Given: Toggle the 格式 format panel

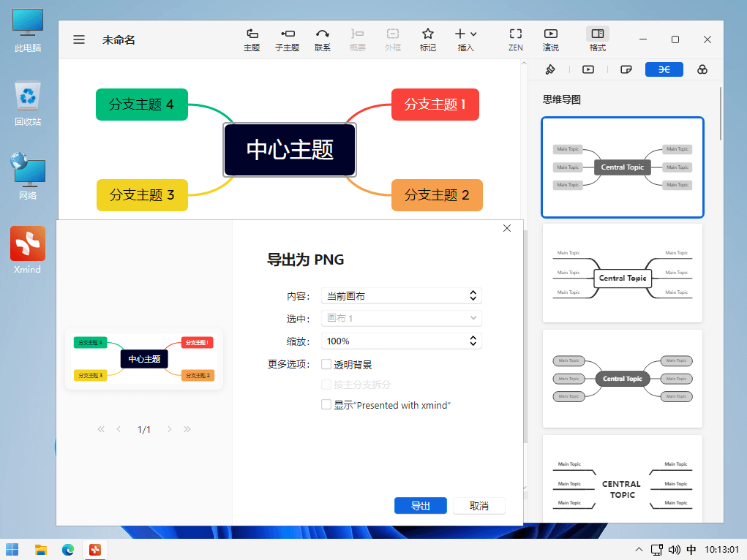Looking at the screenshot, I should point(598,40).
